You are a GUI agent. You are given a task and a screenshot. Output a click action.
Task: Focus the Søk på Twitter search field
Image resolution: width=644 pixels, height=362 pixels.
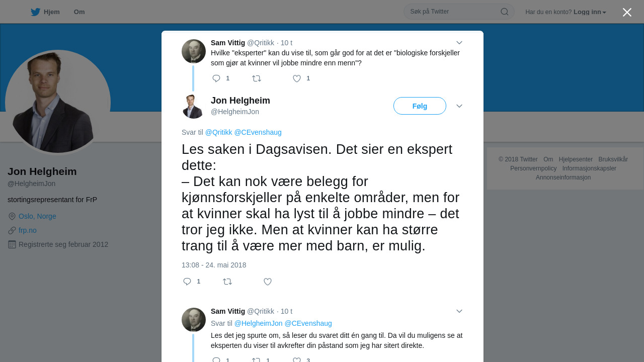pos(453,12)
